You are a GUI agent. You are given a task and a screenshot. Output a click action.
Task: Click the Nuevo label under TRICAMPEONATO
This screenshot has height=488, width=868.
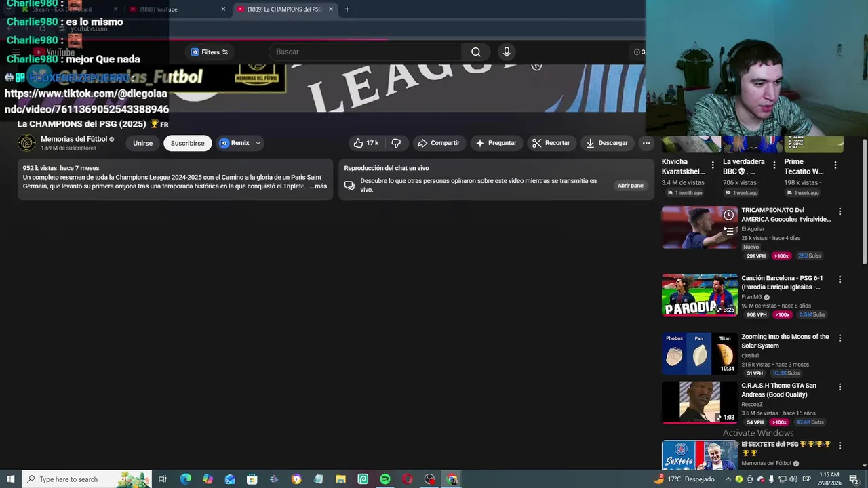(x=751, y=247)
